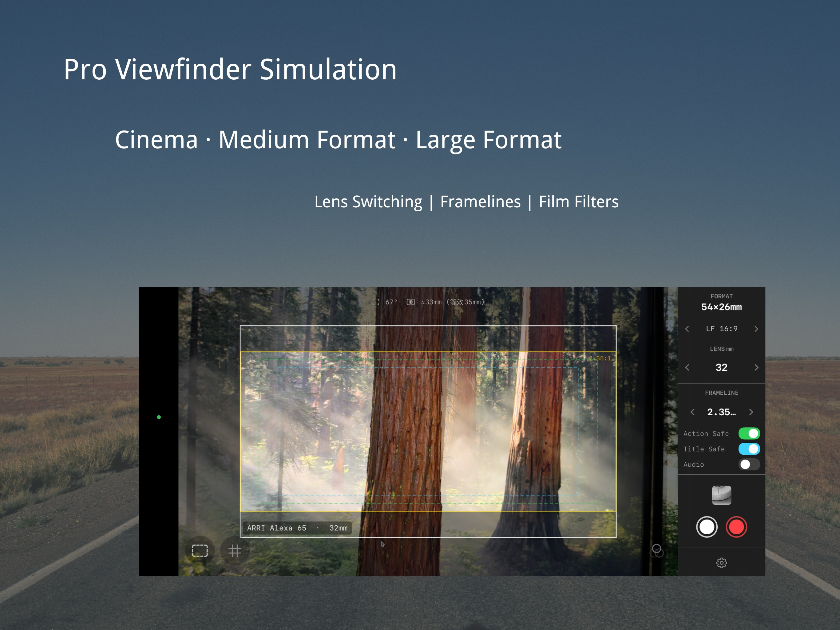Decrease lens focal length from 32
Screen dimensions: 840x630
tap(687, 367)
